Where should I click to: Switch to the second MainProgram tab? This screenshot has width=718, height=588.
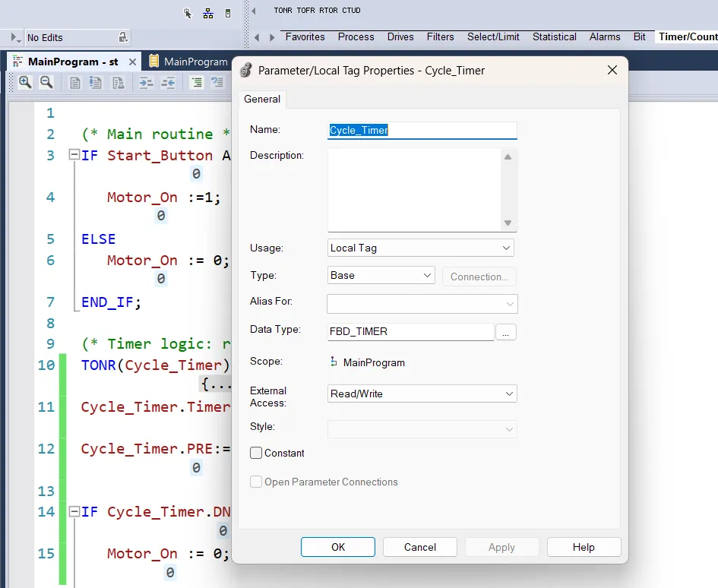tap(190, 62)
